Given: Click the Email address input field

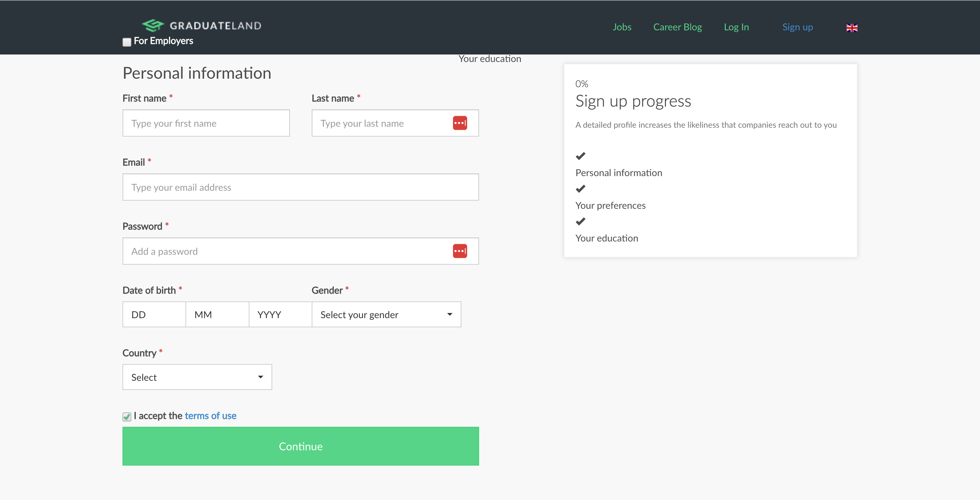Looking at the screenshot, I should (300, 187).
